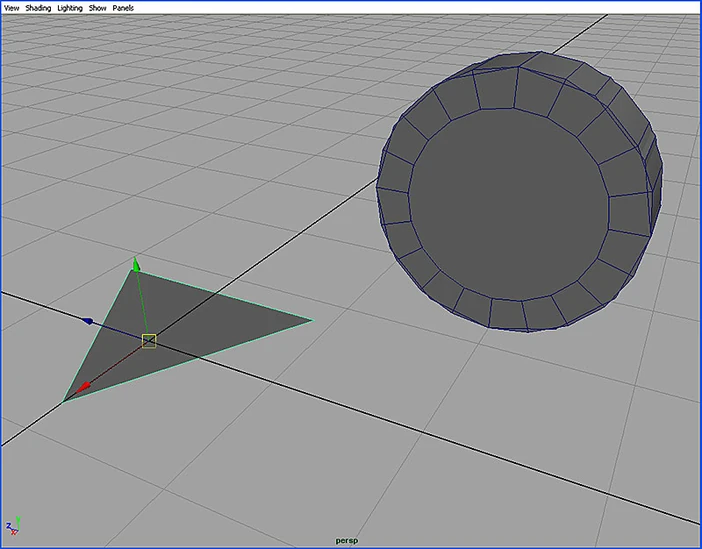702x549 pixels.
Task: Click the triangle's bottom-left corner vertex
Action: click(x=64, y=401)
